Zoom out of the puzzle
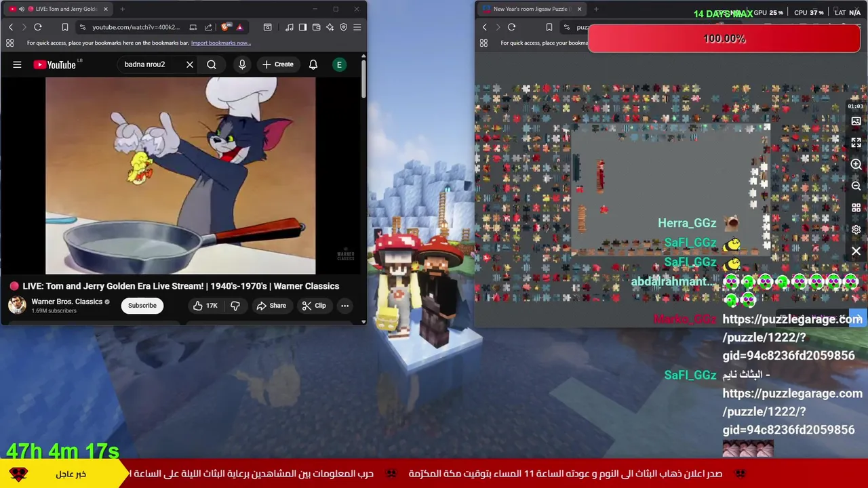The image size is (868, 488). [x=856, y=186]
